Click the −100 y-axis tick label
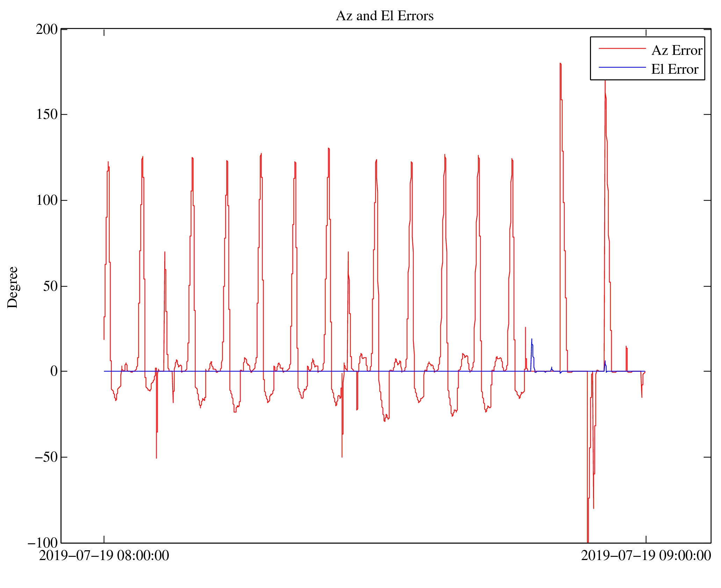721x588 pixels. tap(43, 543)
